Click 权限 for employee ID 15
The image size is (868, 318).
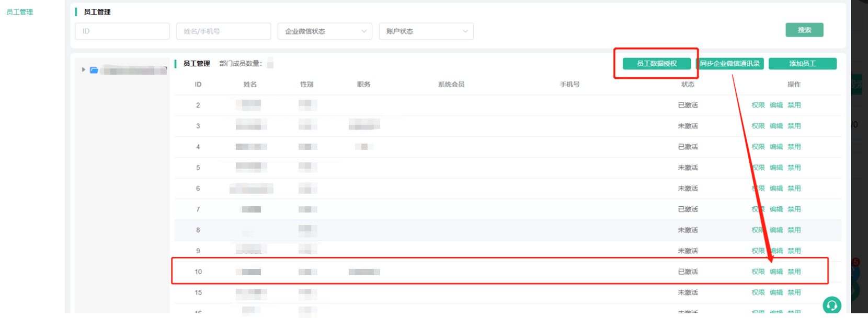pyautogui.click(x=758, y=293)
